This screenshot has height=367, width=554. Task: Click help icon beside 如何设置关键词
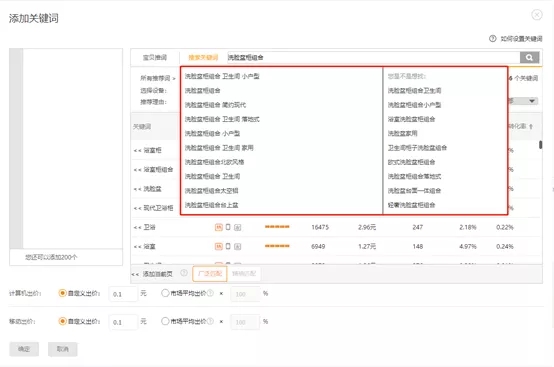tap(493, 39)
